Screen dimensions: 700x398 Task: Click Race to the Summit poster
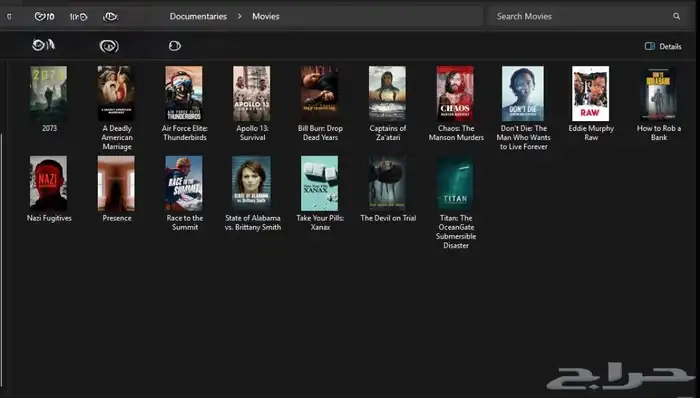(x=184, y=183)
